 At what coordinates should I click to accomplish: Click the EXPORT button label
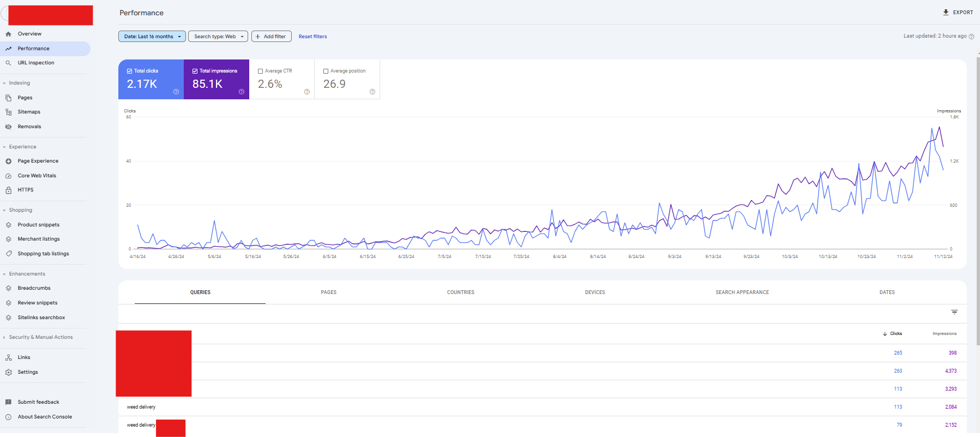tap(963, 12)
